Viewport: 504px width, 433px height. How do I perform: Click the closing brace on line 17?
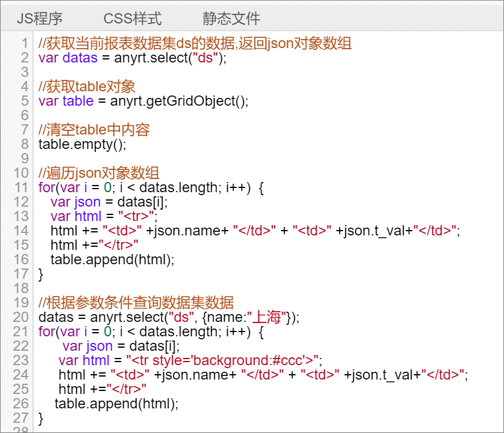pyautogui.click(x=41, y=275)
